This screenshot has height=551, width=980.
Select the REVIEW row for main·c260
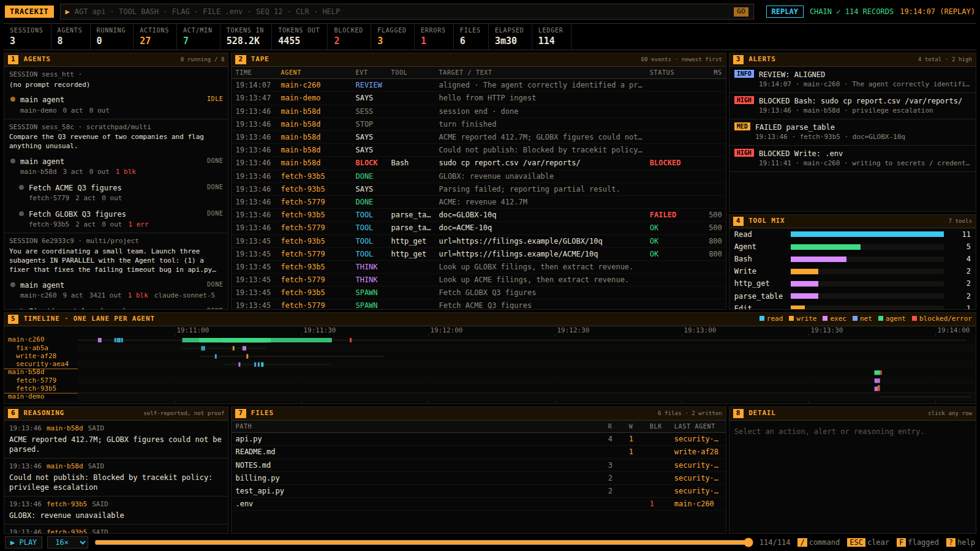[x=478, y=85]
